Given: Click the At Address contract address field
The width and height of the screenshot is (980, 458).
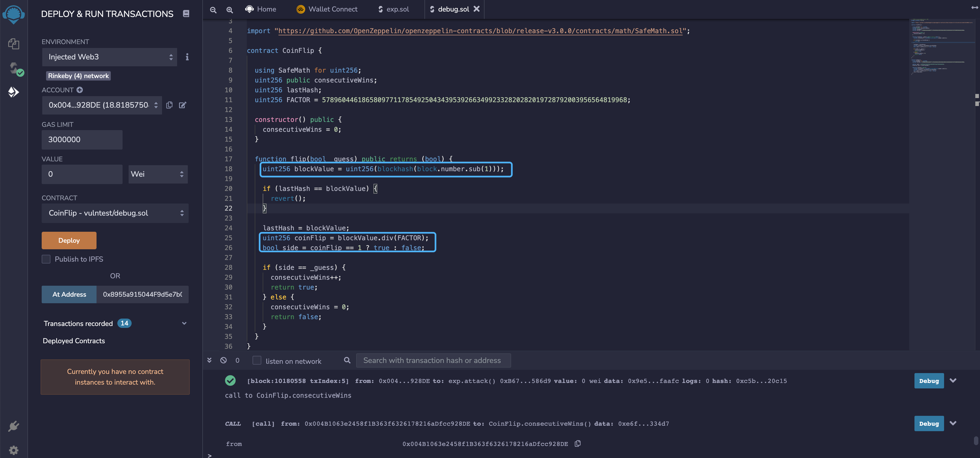Looking at the screenshot, I should (x=143, y=294).
